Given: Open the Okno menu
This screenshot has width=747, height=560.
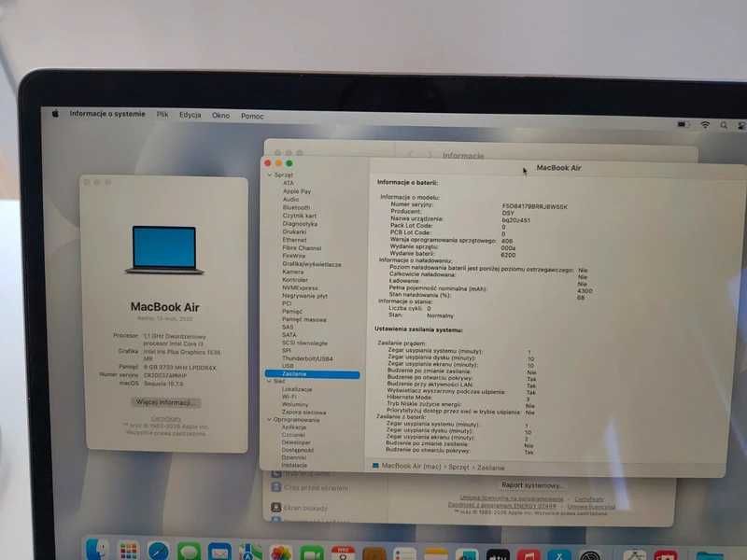Looking at the screenshot, I should tap(220, 116).
